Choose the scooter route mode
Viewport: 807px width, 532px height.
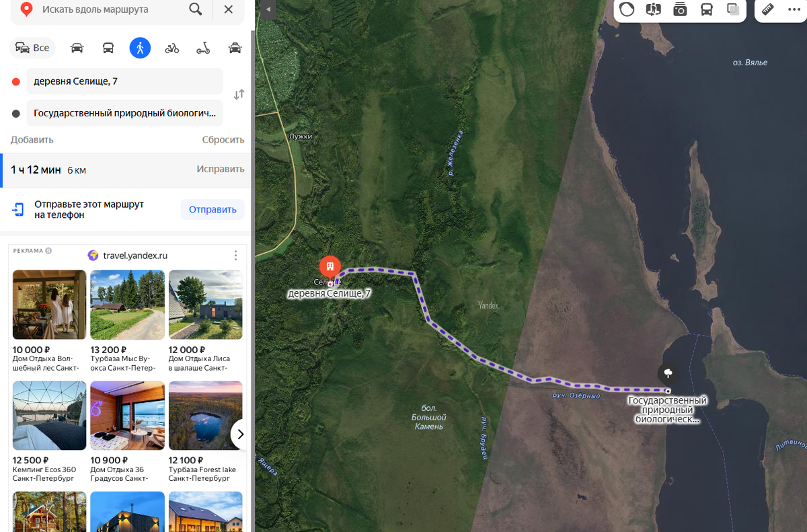[x=203, y=48]
